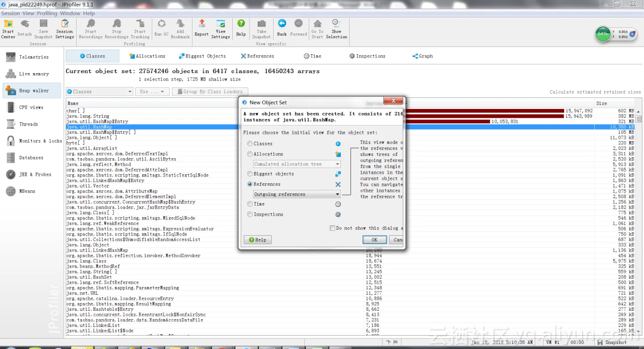The width and height of the screenshot is (644, 349).
Task: Select Classes radio button in dialog
Action: [x=250, y=143]
